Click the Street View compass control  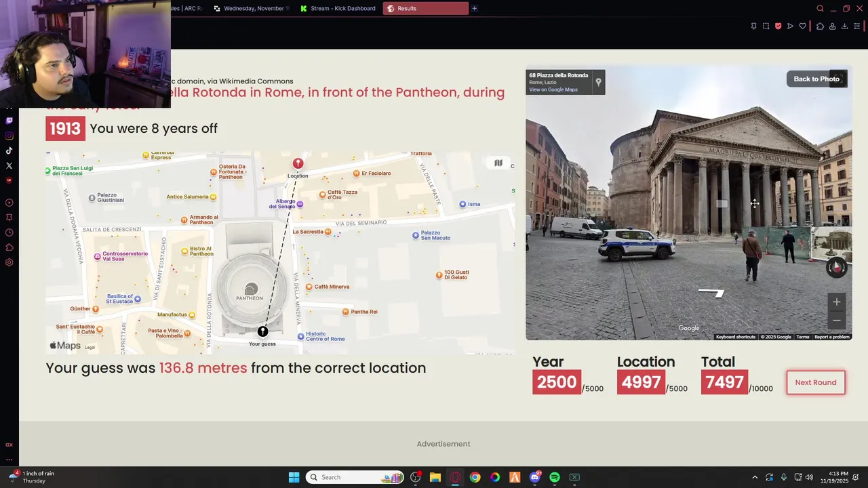836,267
